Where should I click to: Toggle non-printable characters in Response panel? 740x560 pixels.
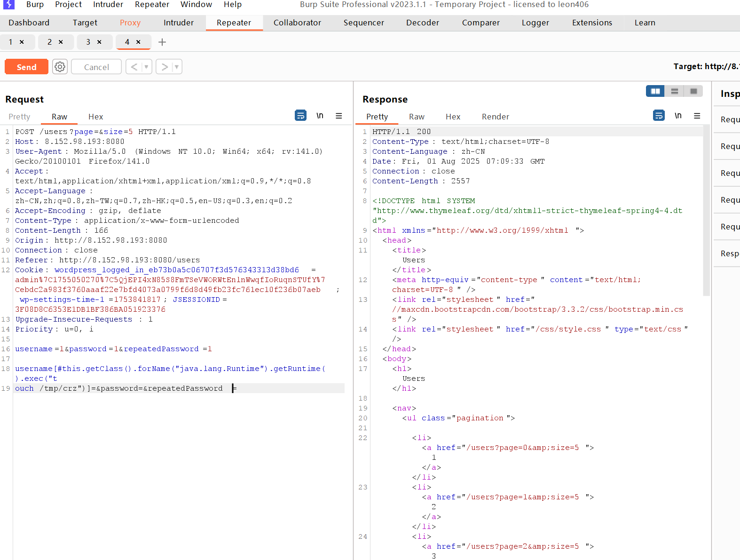pos(678,116)
